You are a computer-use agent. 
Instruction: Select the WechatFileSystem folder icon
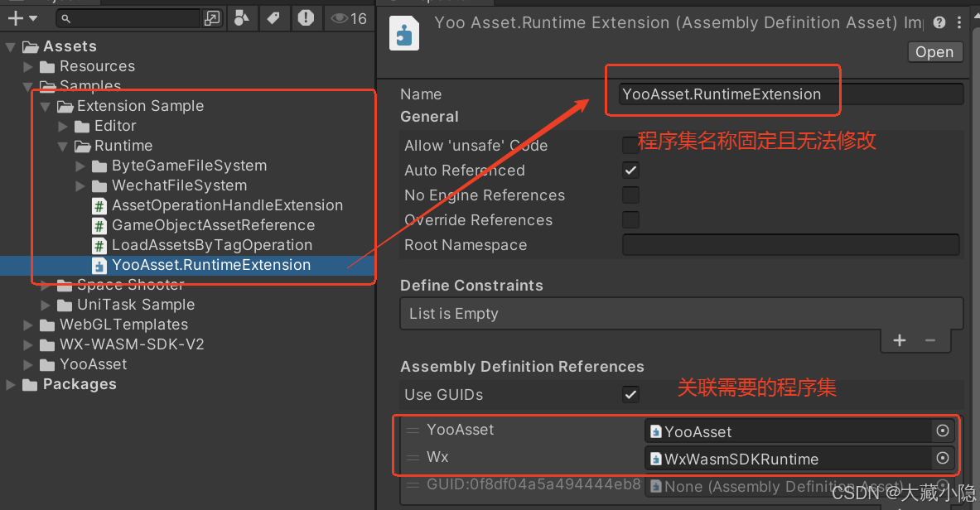coord(99,186)
